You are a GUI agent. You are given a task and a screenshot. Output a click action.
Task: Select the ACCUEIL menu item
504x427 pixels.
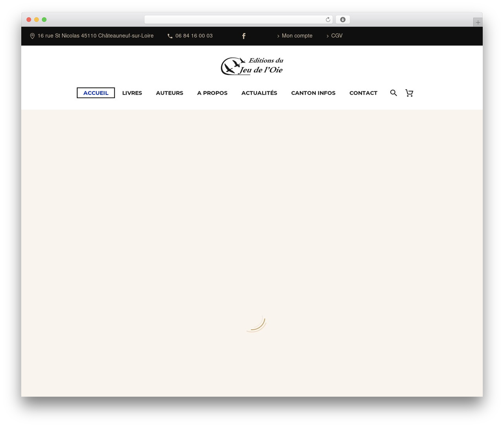coord(96,93)
